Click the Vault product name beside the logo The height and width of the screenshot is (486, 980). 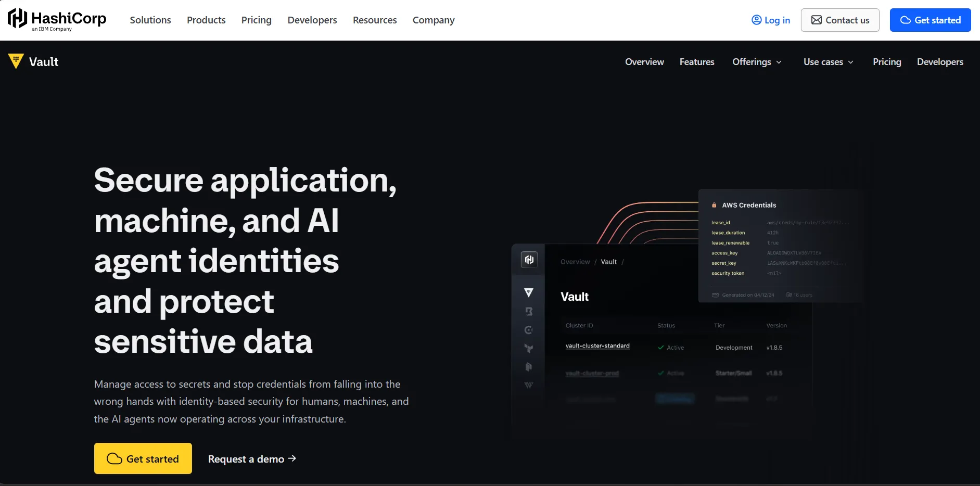tap(44, 61)
